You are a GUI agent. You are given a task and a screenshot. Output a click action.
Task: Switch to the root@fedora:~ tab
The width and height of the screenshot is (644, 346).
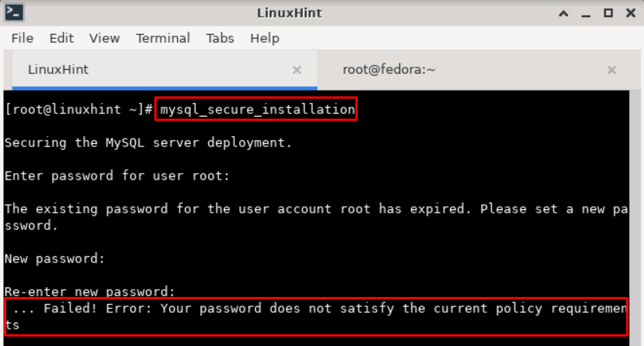(x=389, y=70)
